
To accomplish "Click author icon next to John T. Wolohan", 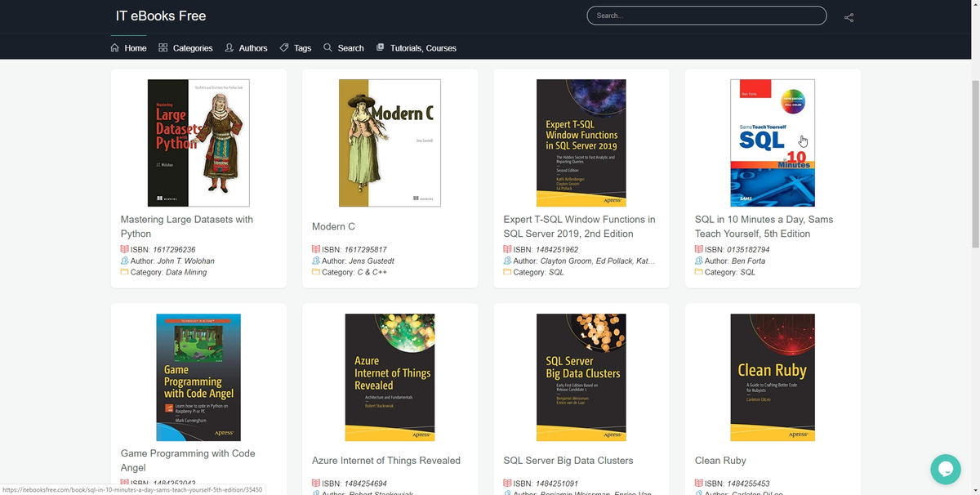I will point(125,261).
